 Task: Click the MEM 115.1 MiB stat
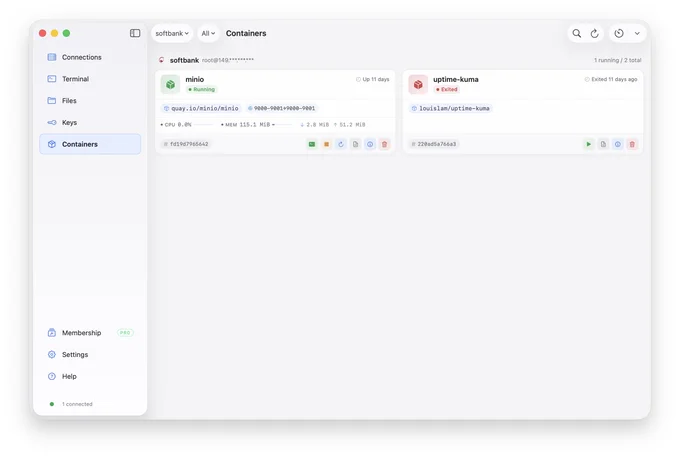pos(246,124)
